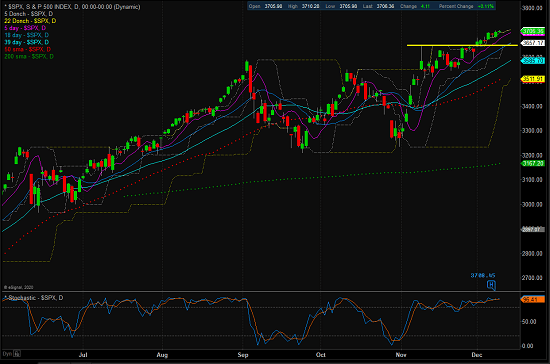Select the 22 Donch - $SPX study label
This screenshot has width=550, height=364.
[30, 21]
